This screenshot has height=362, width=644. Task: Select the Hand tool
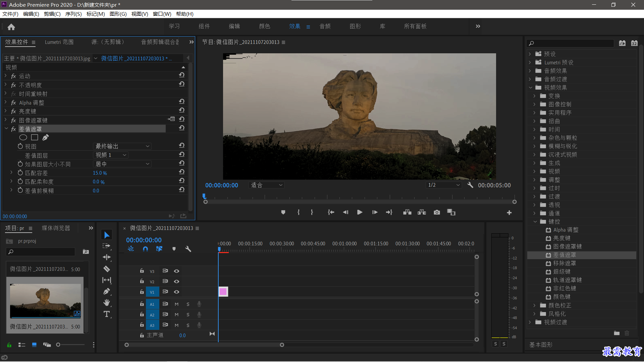107,303
